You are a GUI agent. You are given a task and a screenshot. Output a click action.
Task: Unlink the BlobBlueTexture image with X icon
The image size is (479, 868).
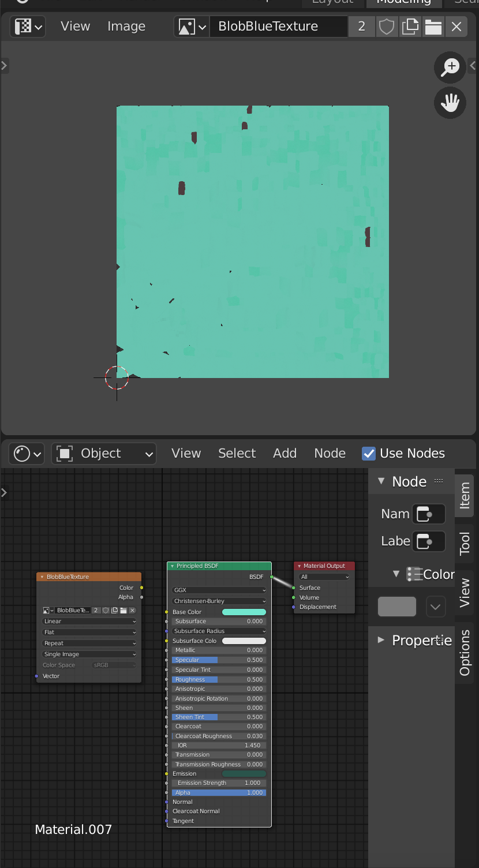pos(456,27)
